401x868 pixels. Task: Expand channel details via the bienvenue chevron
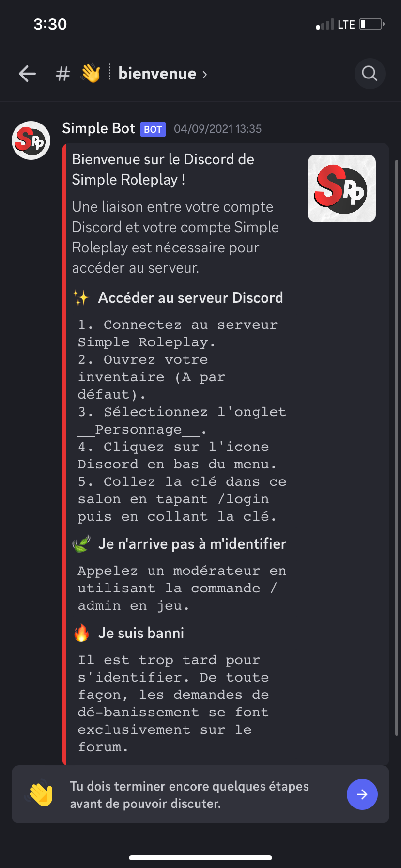205,74
